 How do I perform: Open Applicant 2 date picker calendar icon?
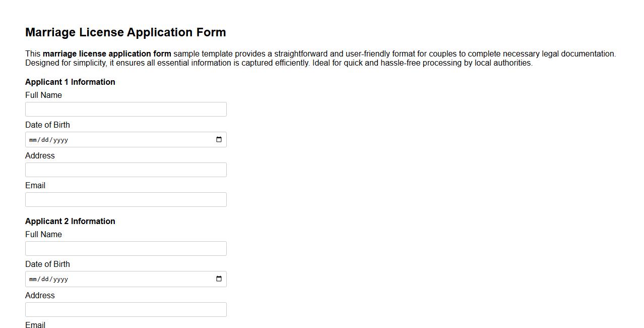coord(218,279)
